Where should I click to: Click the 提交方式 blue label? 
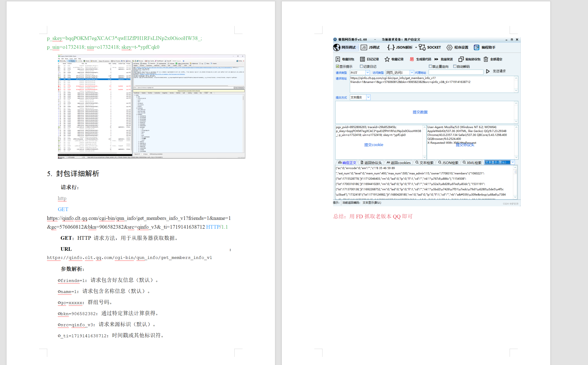(341, 98)
